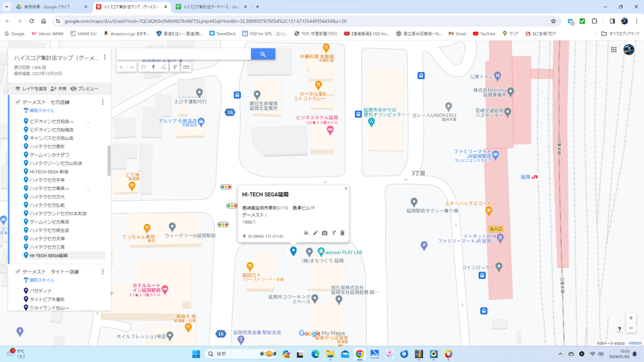Toggle ゲーメスト タイトー店舗 layer checkbox
644x362 pixels.
tap(18, 272)
